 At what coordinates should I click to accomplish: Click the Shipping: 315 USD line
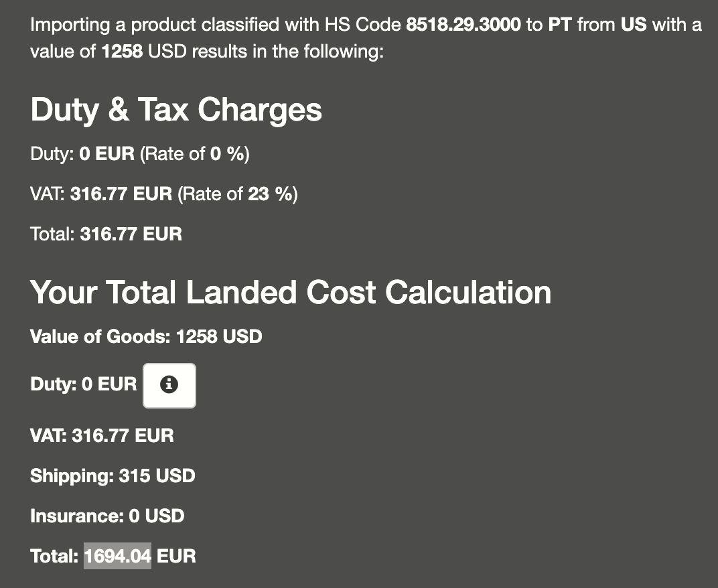click(113, 475)
